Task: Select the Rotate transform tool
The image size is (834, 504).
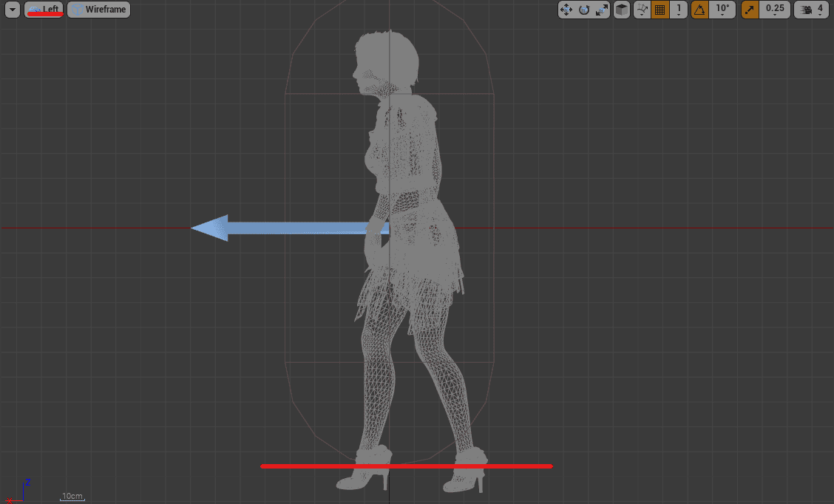Action: [583, 10]
